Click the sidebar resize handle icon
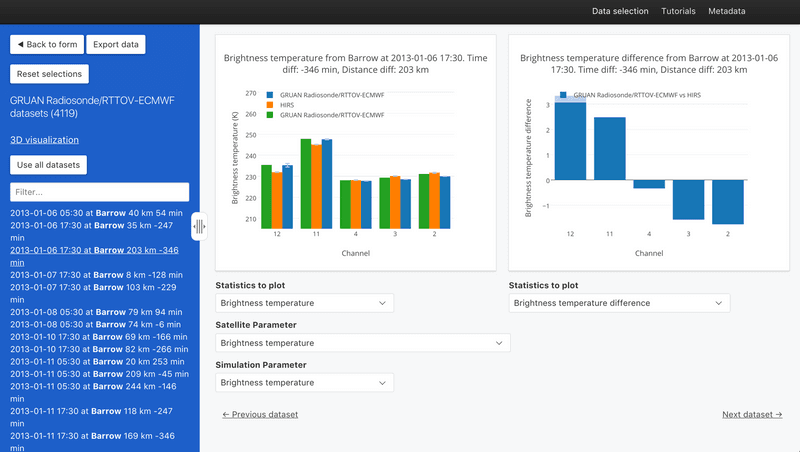The height and width of the screenshot is (452, 800). (x=199, y=226)
